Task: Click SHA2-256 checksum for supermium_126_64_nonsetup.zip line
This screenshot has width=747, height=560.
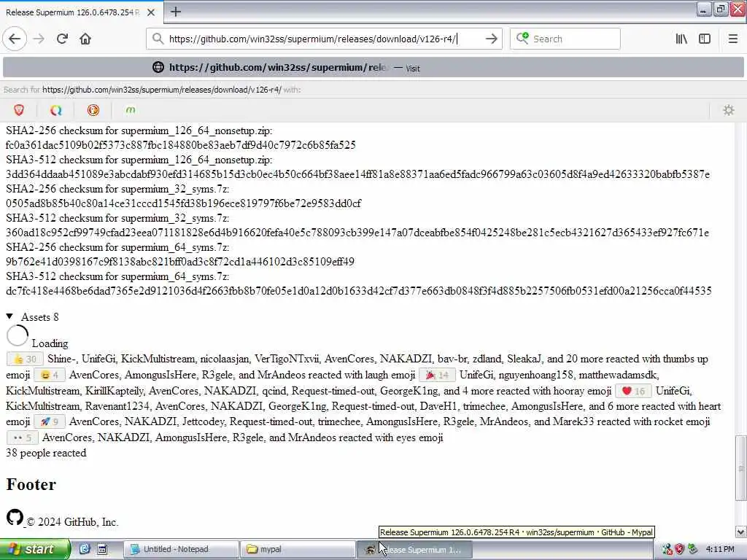Action: [x=139, y=131]
